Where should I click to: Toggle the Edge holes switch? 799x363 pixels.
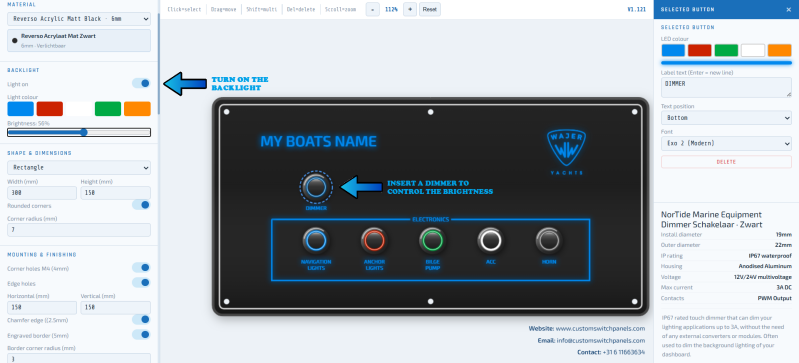(x=141, y=282)
